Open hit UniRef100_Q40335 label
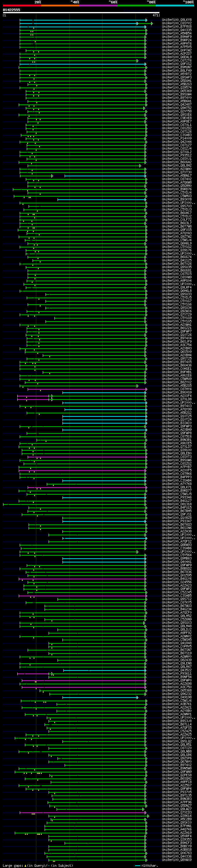The width and height of the screenshot is (197, 868). coord(177,30)
